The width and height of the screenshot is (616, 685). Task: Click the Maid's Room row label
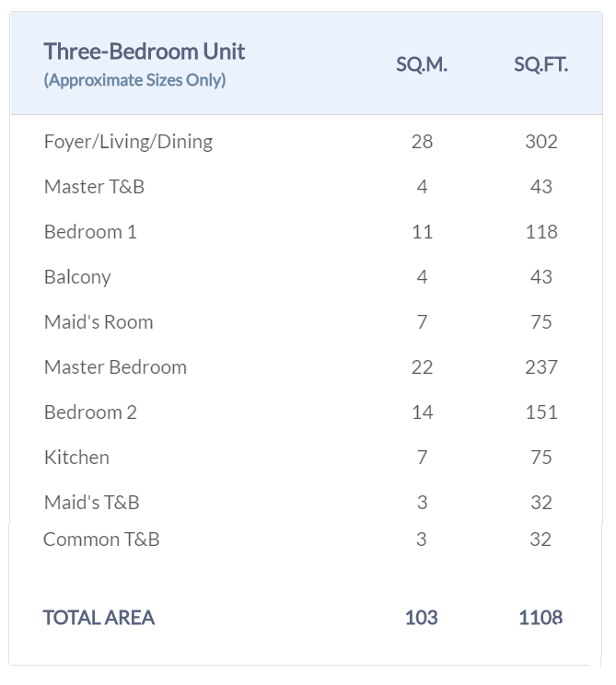[99, 322]
